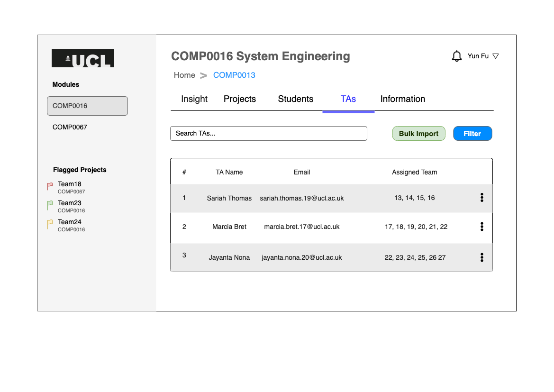Click the blue Filter button
The image size is (554, 392).
pyautogui.click(x=472, y=134)
